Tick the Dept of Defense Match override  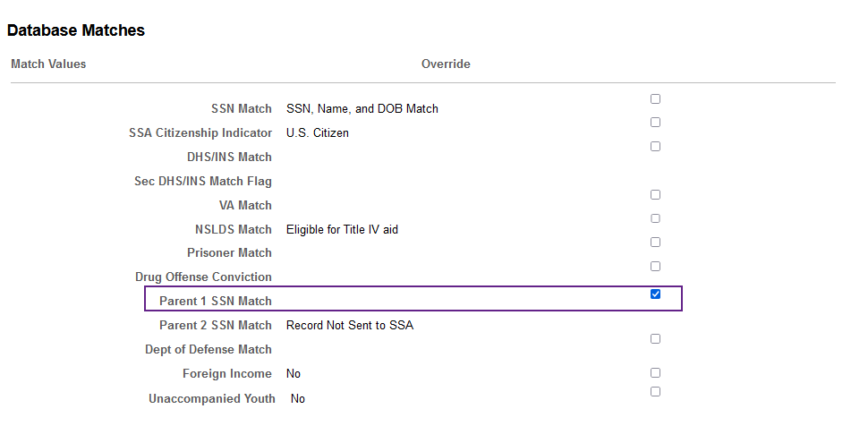(x=655, y=339)
